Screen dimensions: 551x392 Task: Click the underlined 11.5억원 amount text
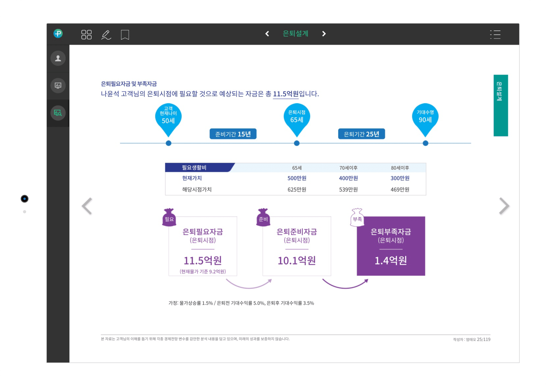click(286, 94)
